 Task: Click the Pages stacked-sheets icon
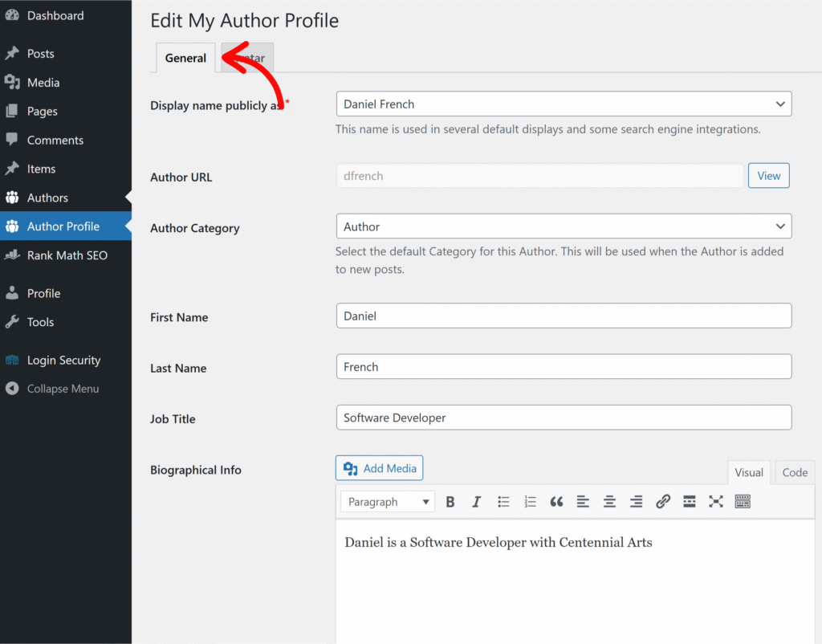(12, 111)
